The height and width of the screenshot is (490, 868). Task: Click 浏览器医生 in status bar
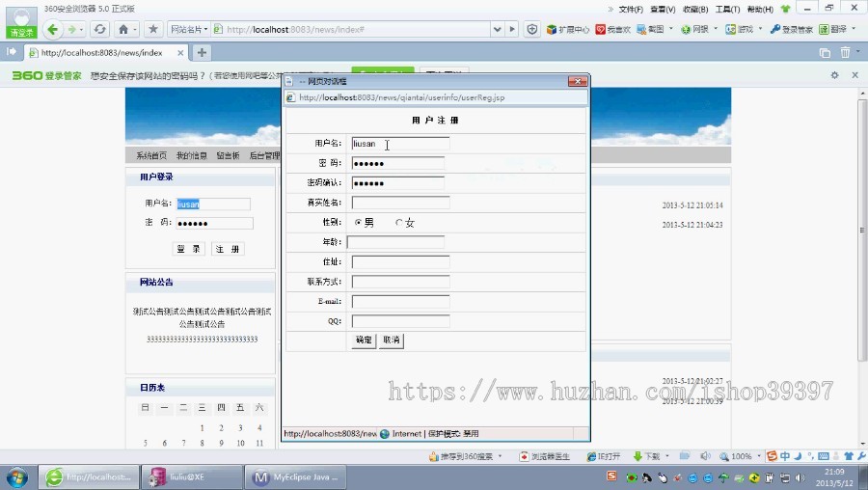coord(545,456)
